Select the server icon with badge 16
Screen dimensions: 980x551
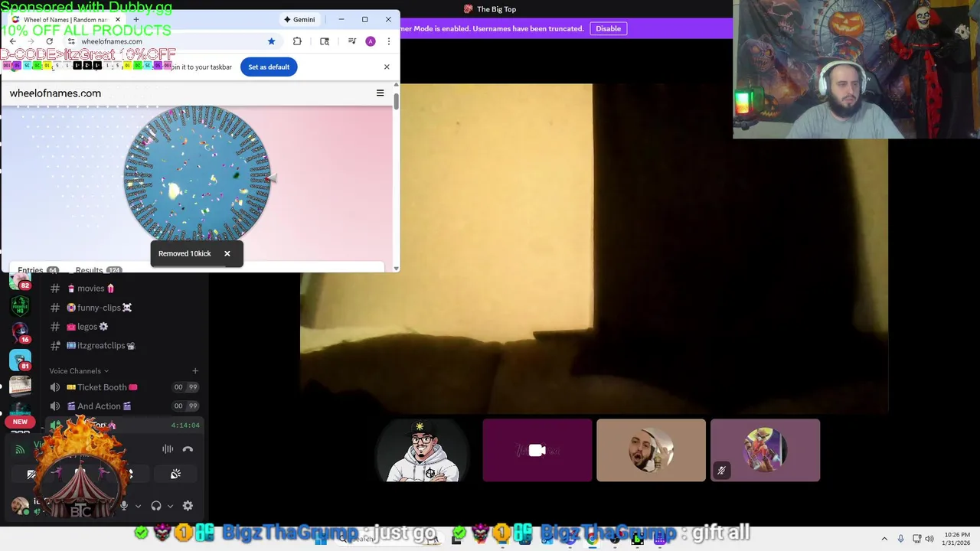point(20,332)
